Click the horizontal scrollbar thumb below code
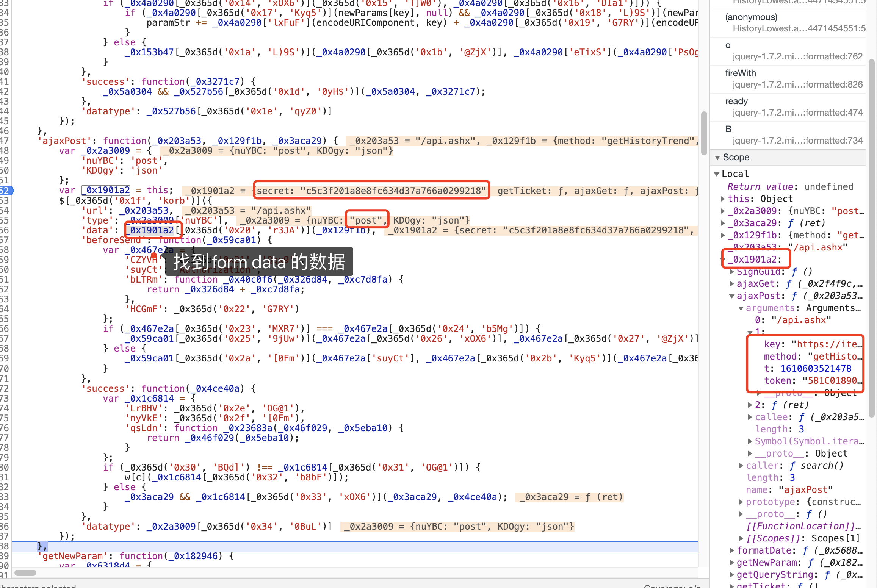 pos(25,572)
